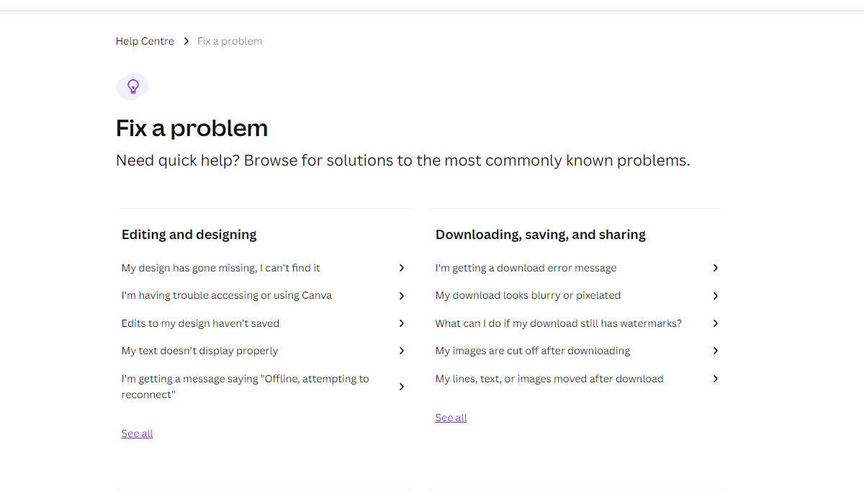Click chevron beside 'Offline, attempting to reconnect' item

coord(402,387)
